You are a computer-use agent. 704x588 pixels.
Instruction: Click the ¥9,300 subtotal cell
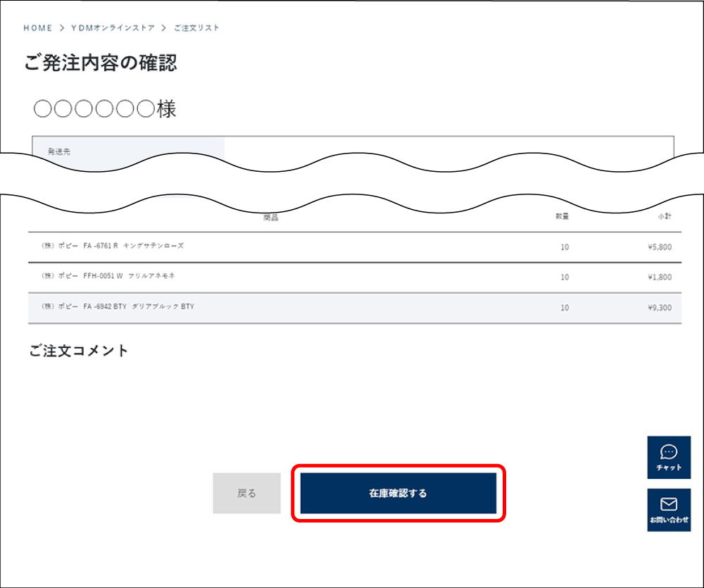[660, 307]
